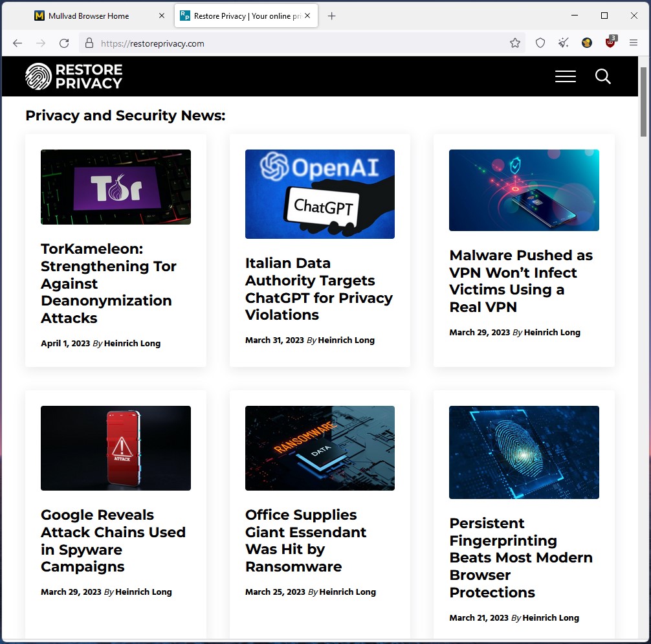Close the Restore Privacy tab

click(x=307, y=16)
